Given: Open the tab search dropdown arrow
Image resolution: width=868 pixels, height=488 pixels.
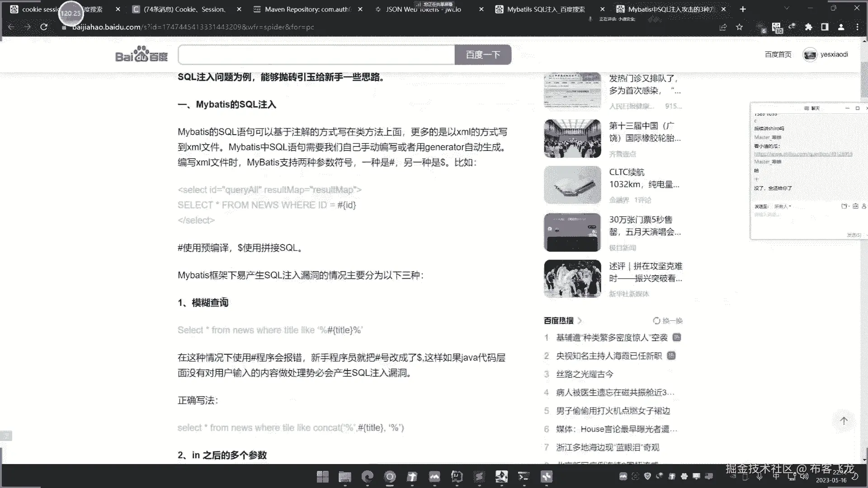Looking at the screenshot, I should click(787, 9).
